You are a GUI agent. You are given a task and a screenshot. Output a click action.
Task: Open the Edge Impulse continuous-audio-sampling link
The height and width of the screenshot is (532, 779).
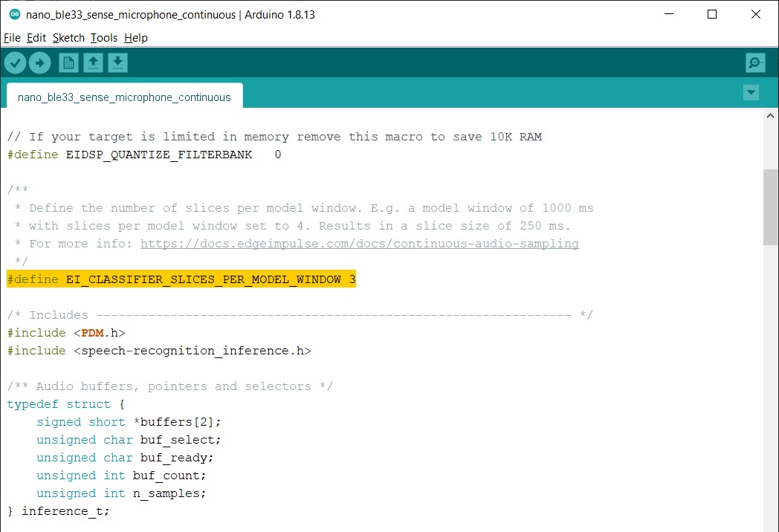360,243
